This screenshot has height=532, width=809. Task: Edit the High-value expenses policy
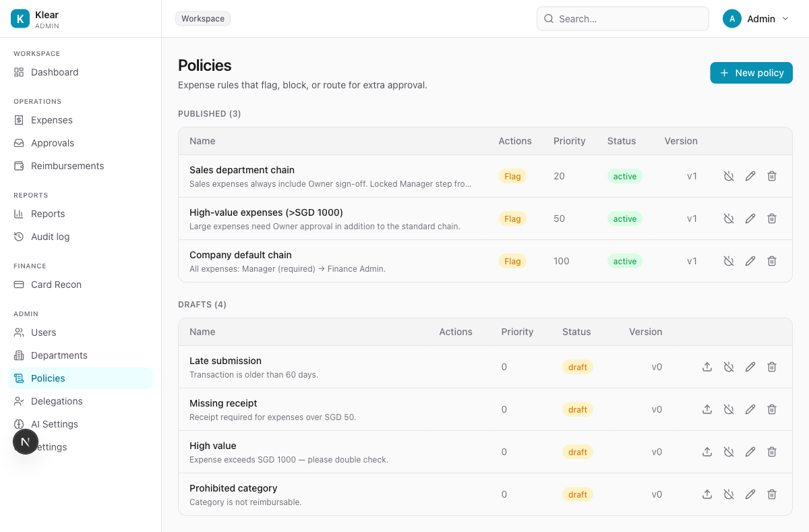(x=750, y=218)
